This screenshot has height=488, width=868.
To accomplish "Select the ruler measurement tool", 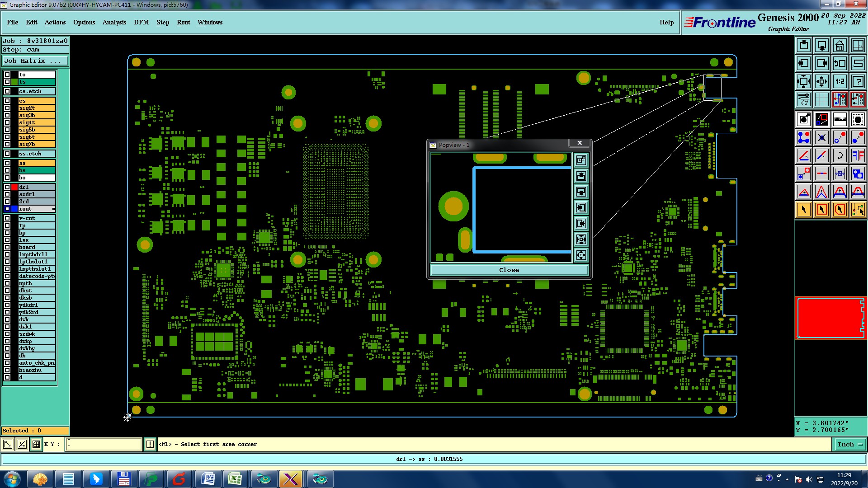I will coord(840,120).
